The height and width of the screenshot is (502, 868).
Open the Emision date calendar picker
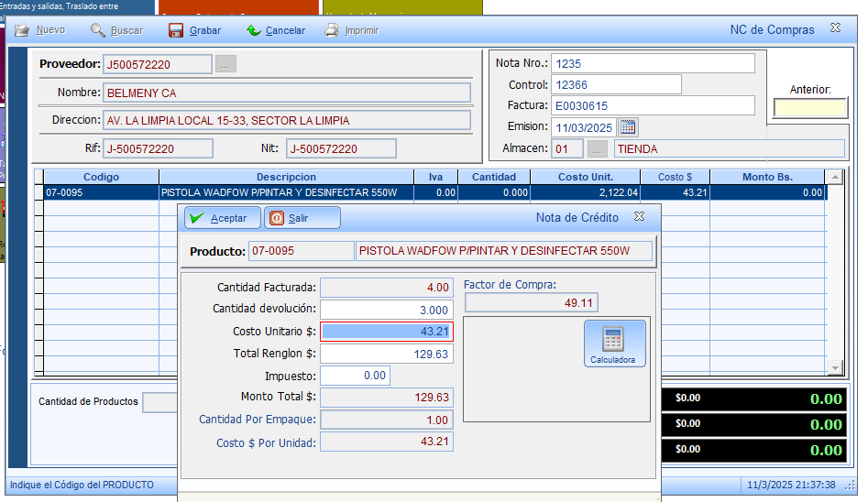point(628,127)
